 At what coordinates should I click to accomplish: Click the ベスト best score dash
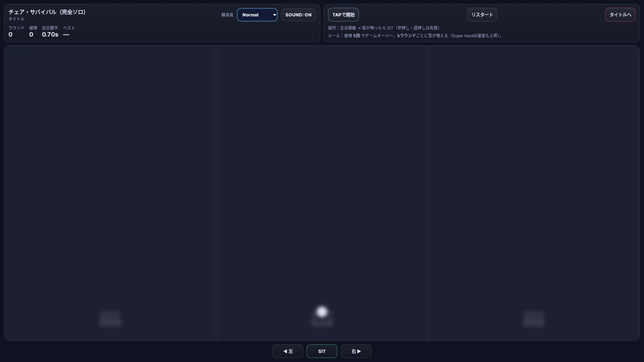click(66, 35)
